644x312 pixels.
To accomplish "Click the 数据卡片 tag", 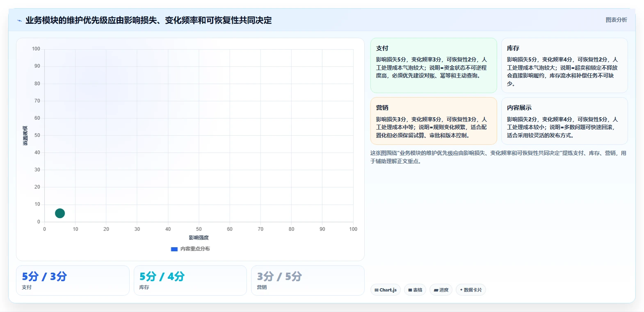I will (471, 290).
